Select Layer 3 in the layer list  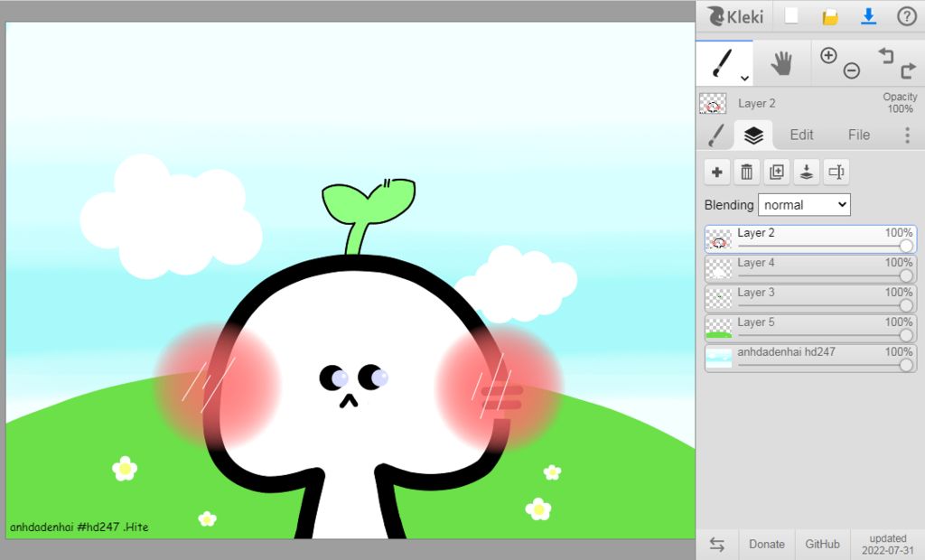[810, 299]
